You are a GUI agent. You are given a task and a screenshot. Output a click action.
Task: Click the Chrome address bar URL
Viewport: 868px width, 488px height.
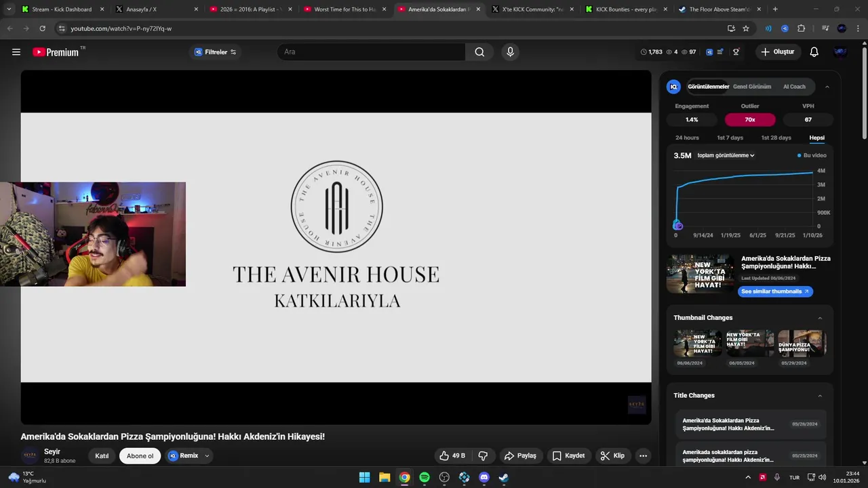(x=121, y=28)
